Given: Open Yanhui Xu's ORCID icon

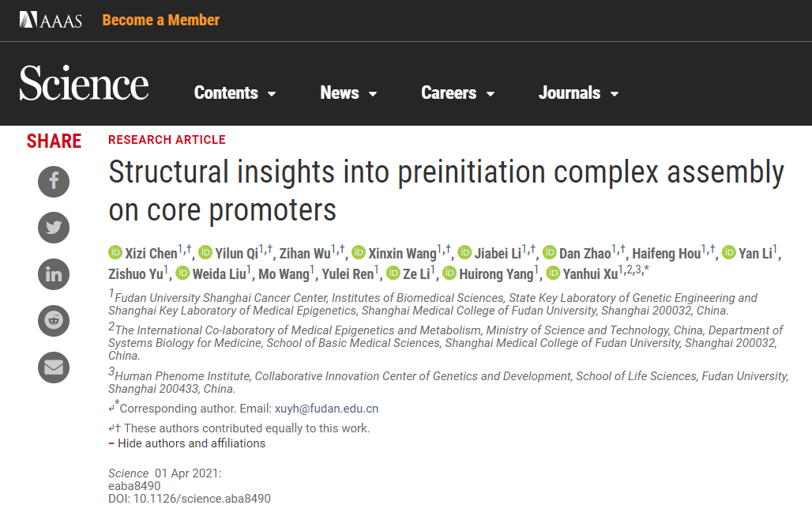Looking at the screenshot, I should click(x=553, y=273).
